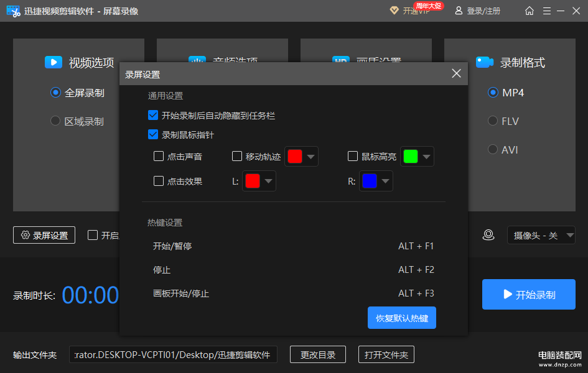Click the output folder path field
This screenshot has width=588, height=373.
click(x=173, y=354)
